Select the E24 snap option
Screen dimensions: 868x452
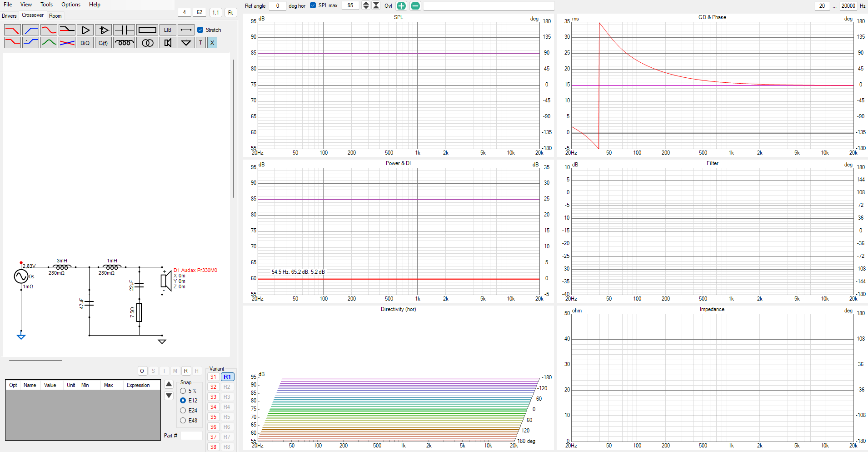[x=183, y=411]
